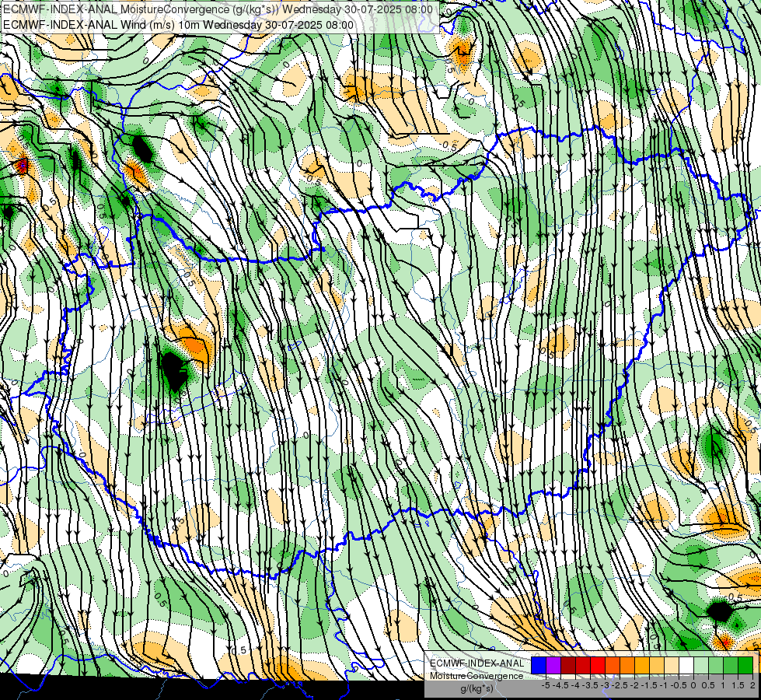761x700 pixels.
Task: Click the -3.5 legend tick label
Action: coord(591,685)
